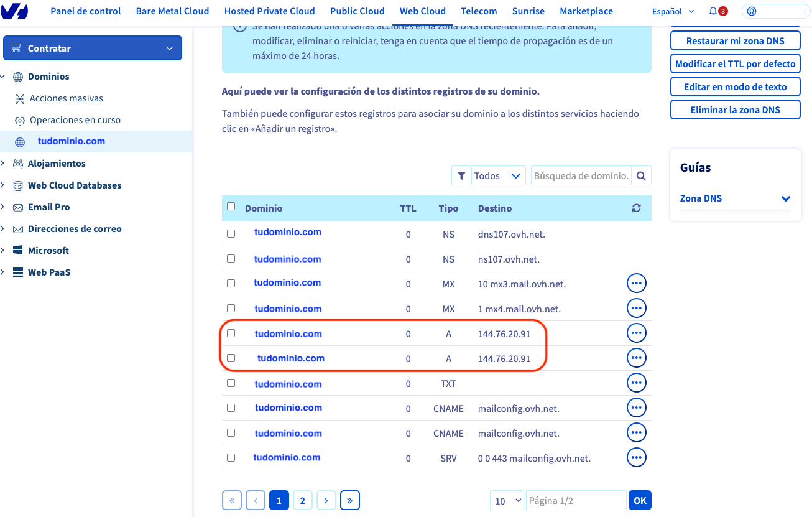This screenshot has width=812, height=517.
Task: Click the search magnifier icon
Action: pyautogui.click(x=641, y=176)
